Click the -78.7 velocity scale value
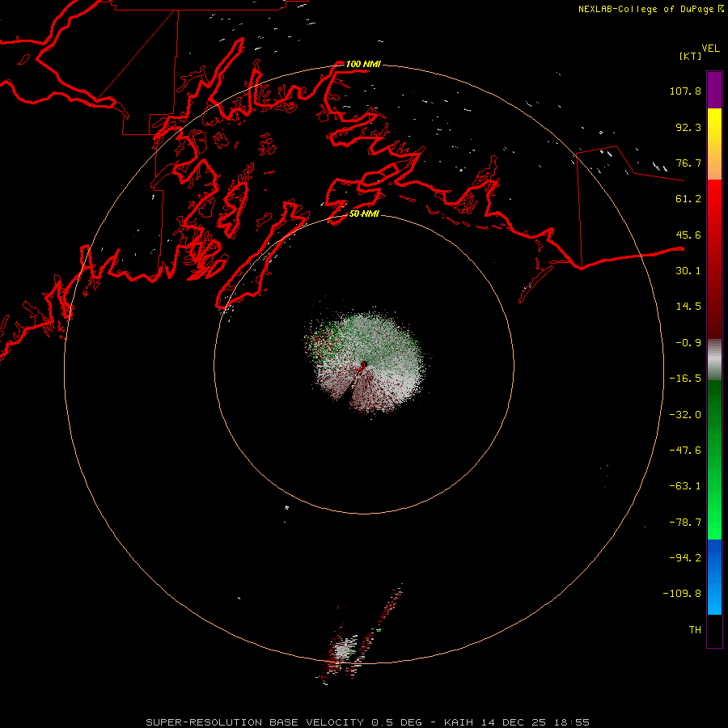The width and height of the screenshot is (728, 728). coord(685,523)
